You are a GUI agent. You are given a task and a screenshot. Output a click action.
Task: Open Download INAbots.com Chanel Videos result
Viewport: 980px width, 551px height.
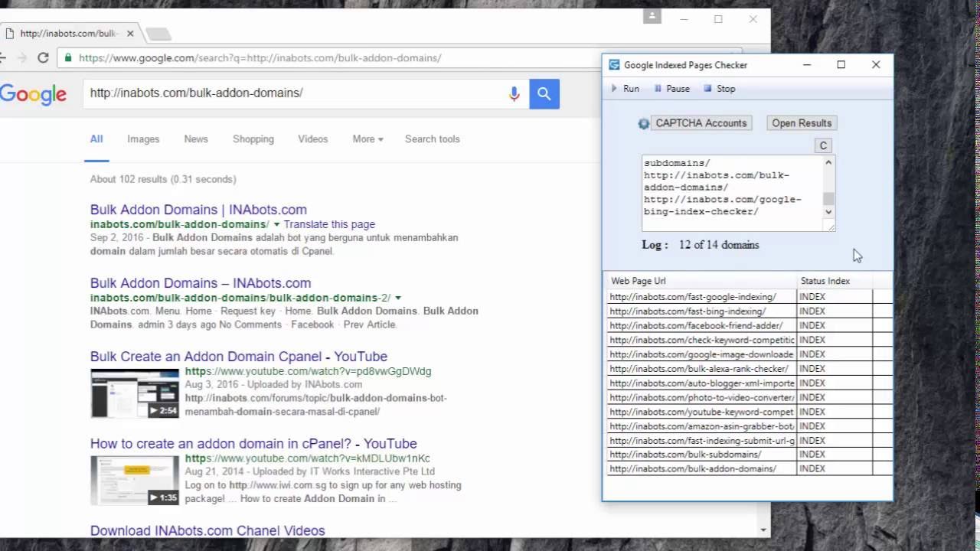pyautogui.click(x=207, y=531)
